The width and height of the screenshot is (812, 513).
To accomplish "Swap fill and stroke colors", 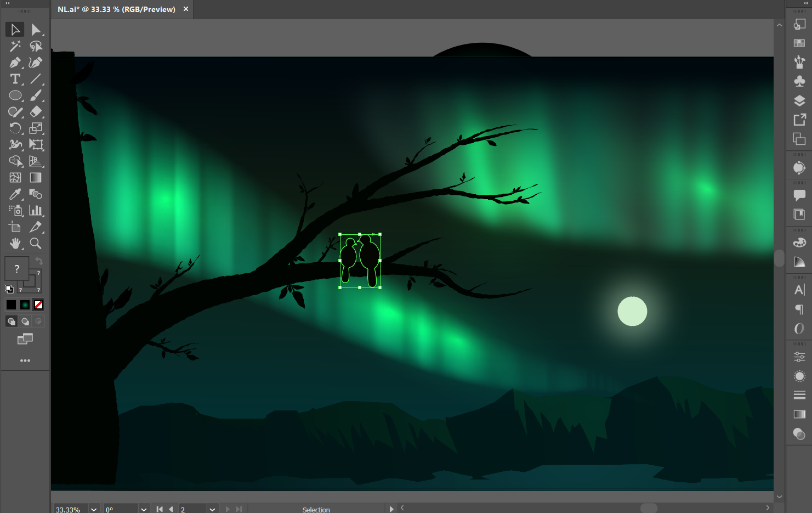I will click(x=39, y=261).
